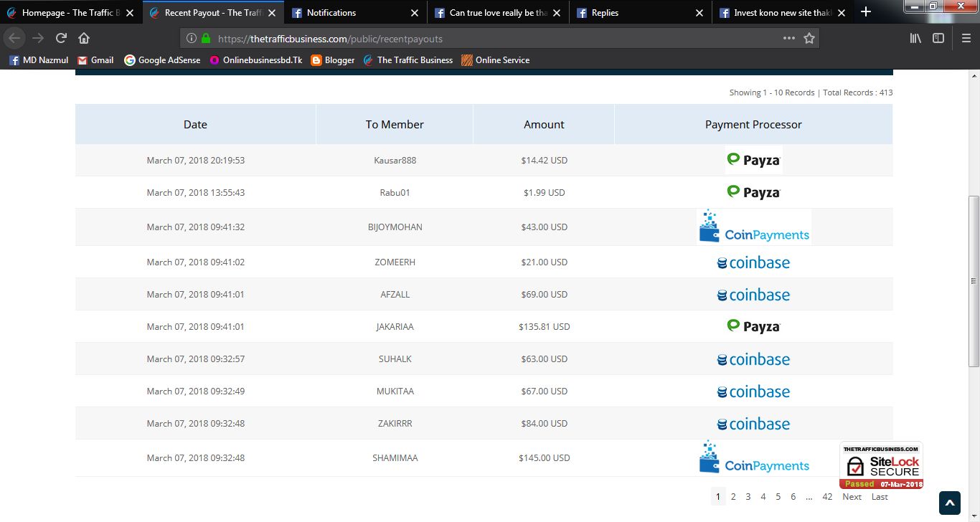980x522 pixels.
Task: Open the Google AdSense bookmark
Action: [x=162, y=60]
